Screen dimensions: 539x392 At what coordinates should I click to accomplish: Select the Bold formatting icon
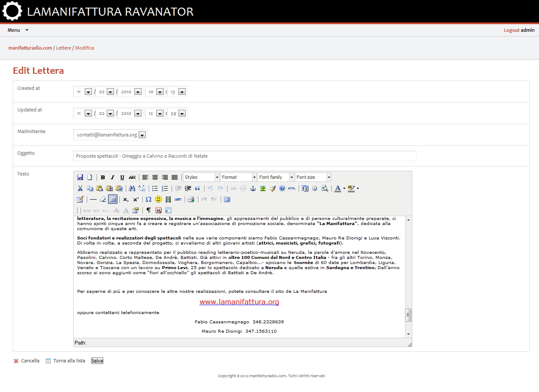pyautogui.click(x=103, y=177)
